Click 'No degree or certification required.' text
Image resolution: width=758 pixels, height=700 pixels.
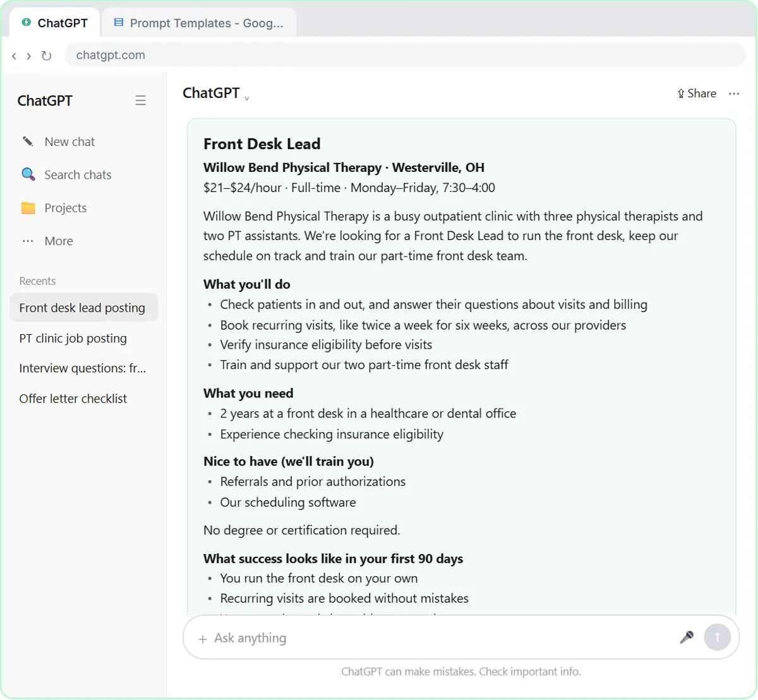click(x=302, y=530)
